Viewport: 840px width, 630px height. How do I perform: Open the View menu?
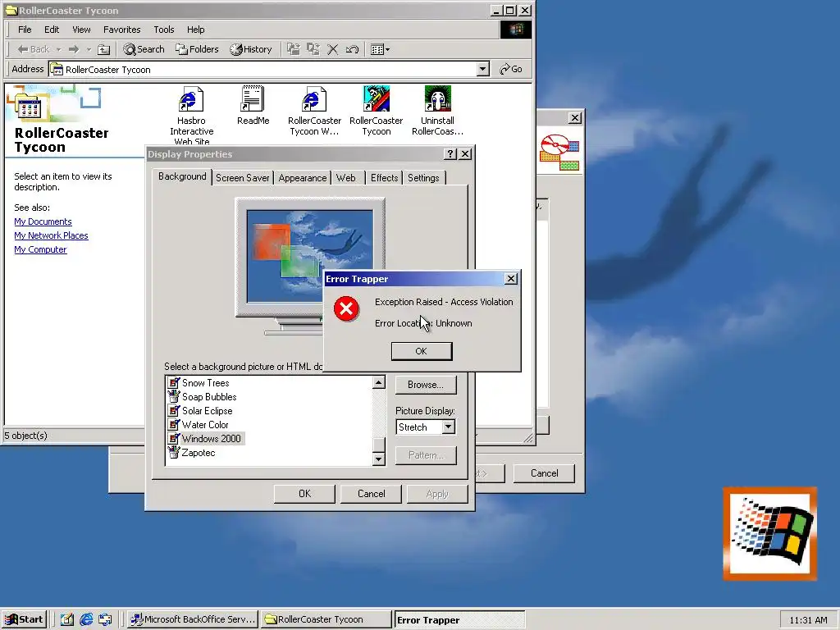[81, 30]
